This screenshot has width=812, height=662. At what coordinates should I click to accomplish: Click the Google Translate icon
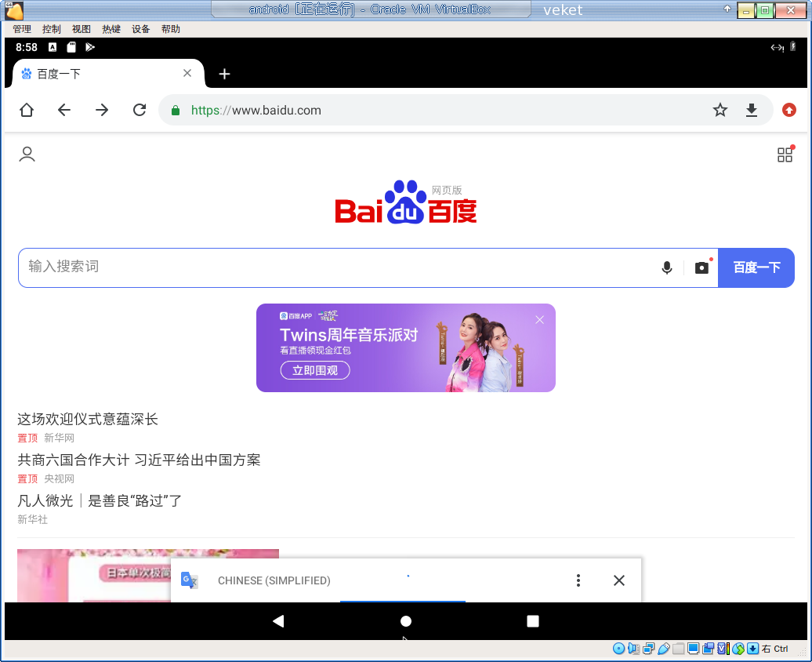[189, 580]
